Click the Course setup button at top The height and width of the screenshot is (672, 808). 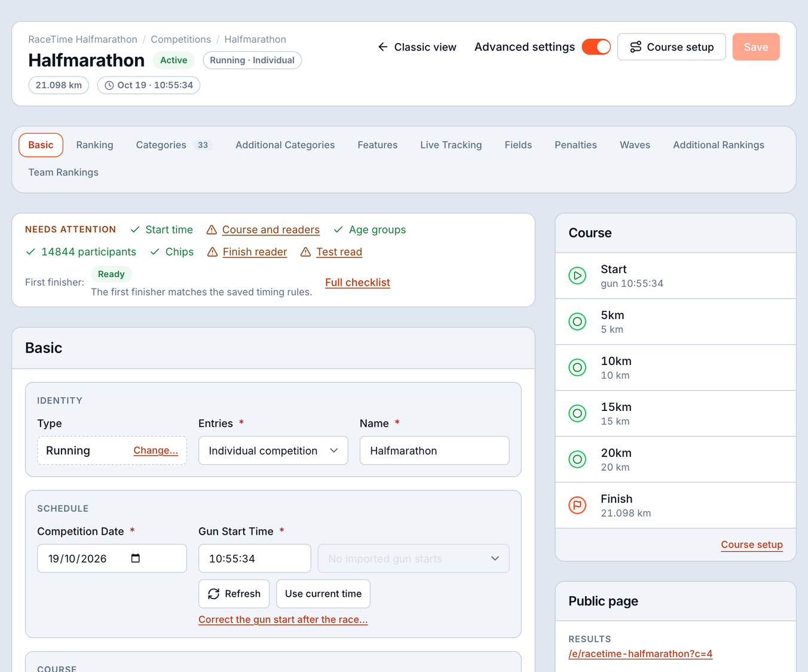click(x=672, y=47)
